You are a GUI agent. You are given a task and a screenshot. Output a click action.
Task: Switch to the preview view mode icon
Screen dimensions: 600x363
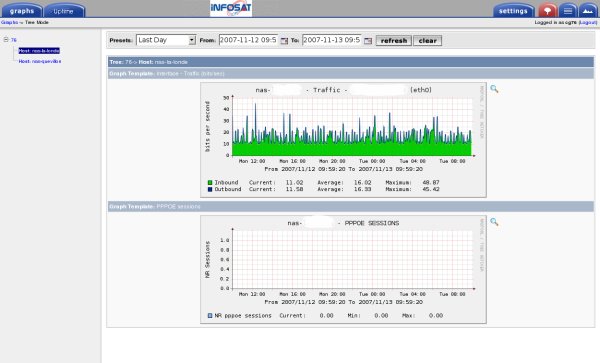point(588,10)
